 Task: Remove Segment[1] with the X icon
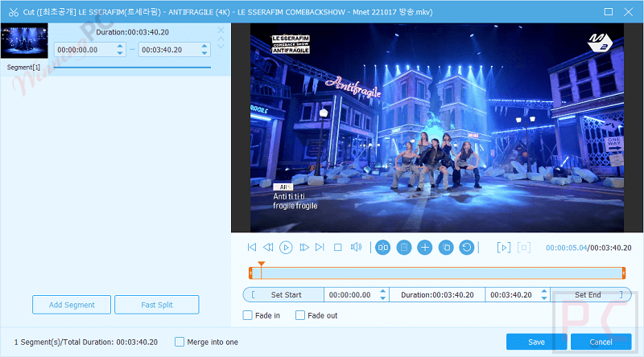pos(221,30)
